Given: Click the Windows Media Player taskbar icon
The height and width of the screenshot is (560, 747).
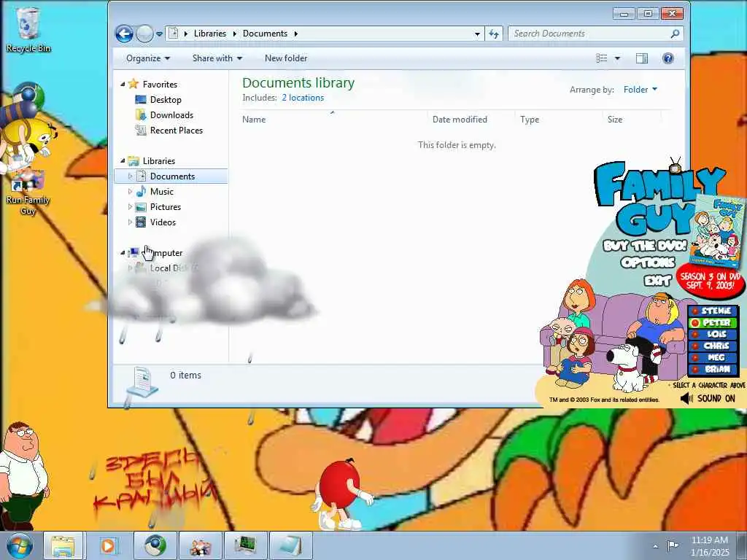Looking at the screenshot, I should pos(108,545).
